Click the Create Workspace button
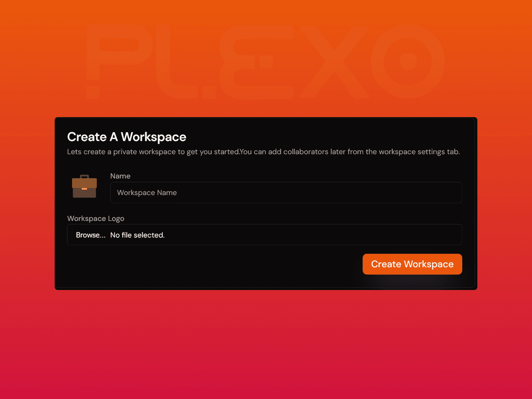 pyautogui.click(x=412, y=264)
